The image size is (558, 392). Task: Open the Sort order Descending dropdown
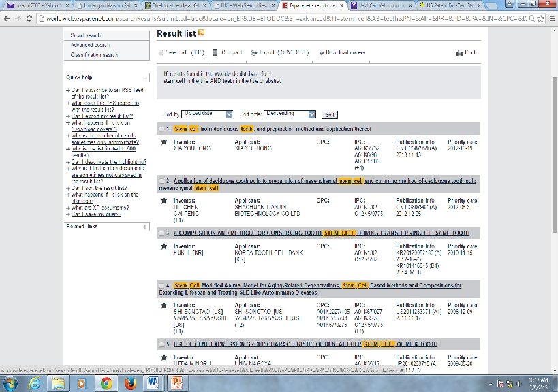point(290,114)
